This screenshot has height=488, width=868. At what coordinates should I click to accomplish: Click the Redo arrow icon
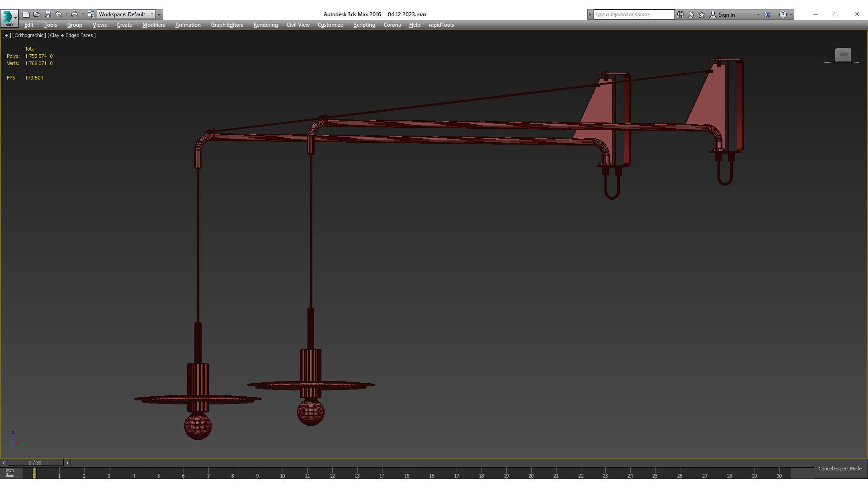click(x=75, y=14)
